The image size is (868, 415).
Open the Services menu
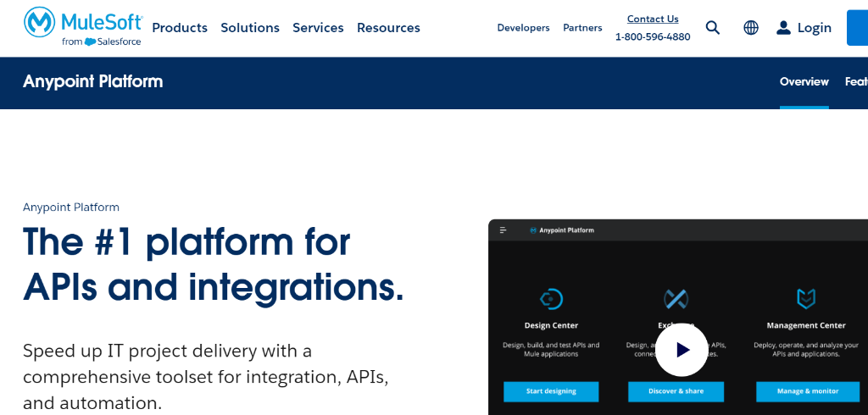pos(319,28)
